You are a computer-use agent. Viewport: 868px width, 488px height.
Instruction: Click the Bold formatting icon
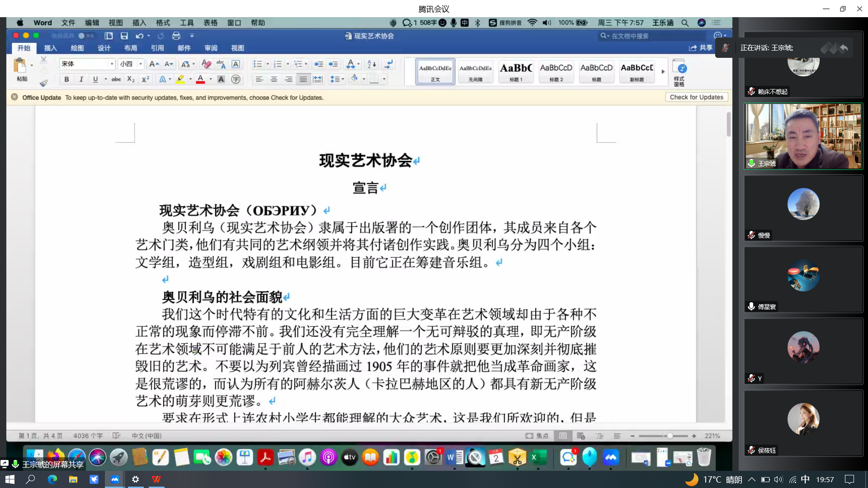click(x=66, y=79)
